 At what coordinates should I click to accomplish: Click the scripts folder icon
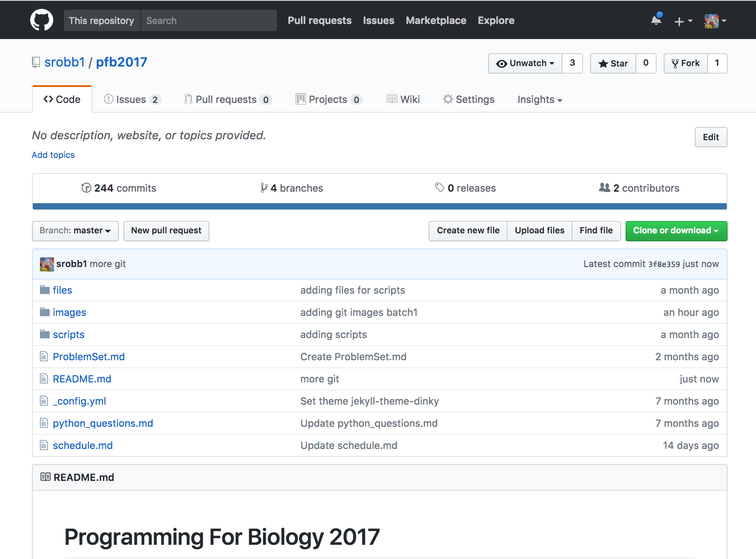tap(44, 335)
